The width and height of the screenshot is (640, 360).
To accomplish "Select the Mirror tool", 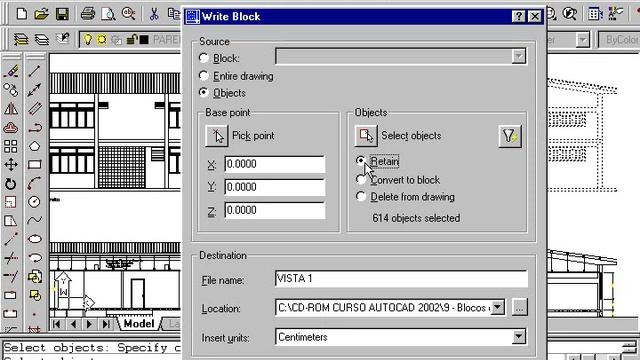I will (11, 109).
